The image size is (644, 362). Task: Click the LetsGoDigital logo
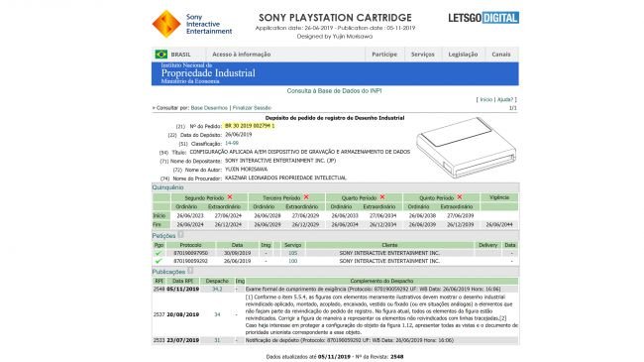coord(483,18)
